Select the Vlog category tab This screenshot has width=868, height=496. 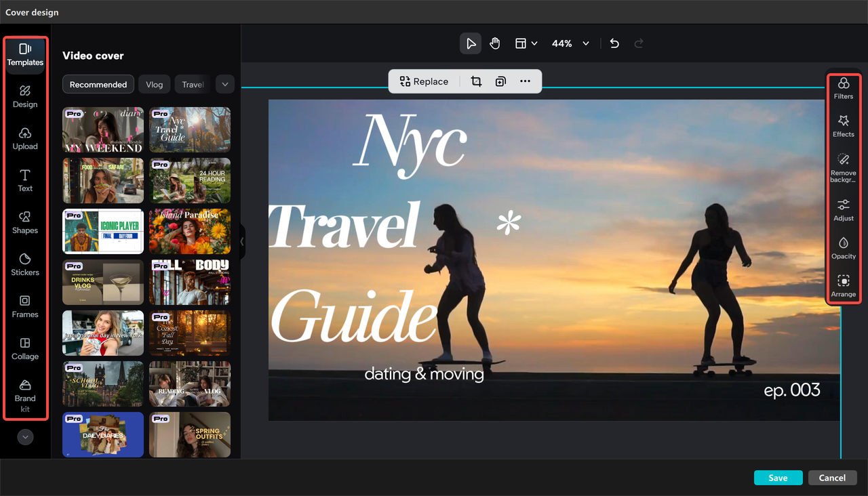click(155, 85)
